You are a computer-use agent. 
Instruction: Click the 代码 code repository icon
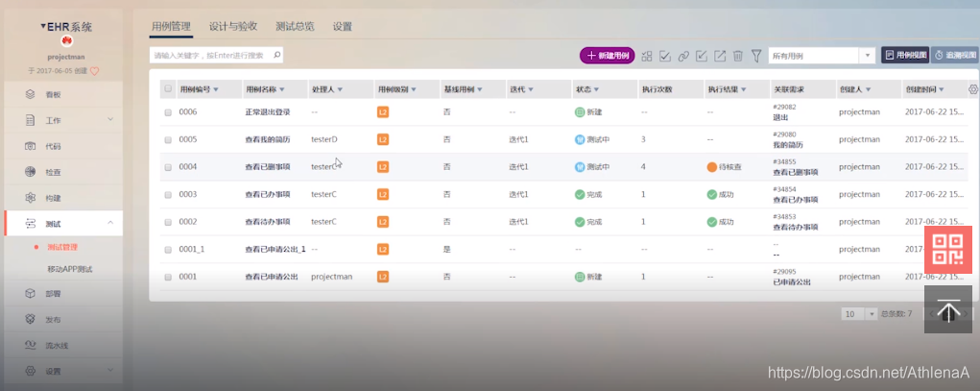tap(30, 146)
